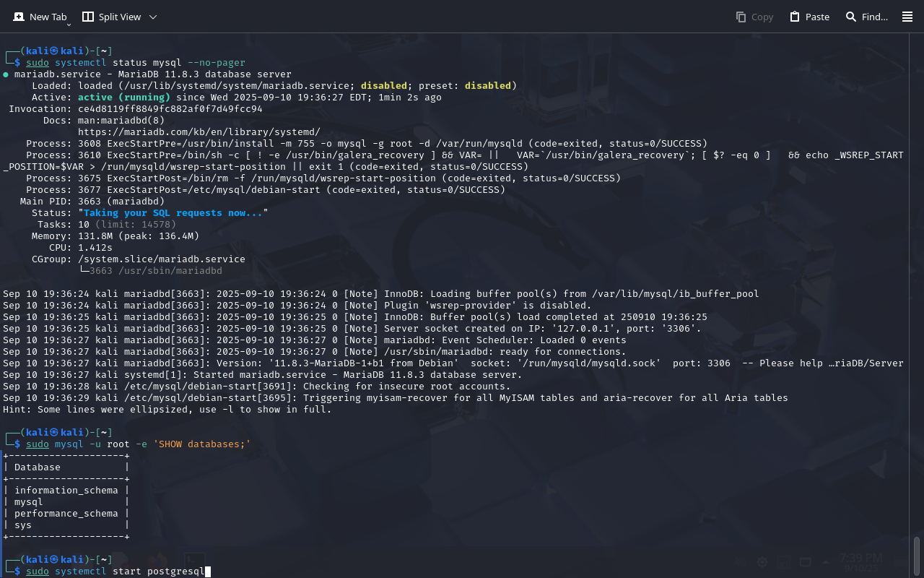Click the Copy toolbar button
The width and height of the screenshot is (924, 578).
(754, 17)
